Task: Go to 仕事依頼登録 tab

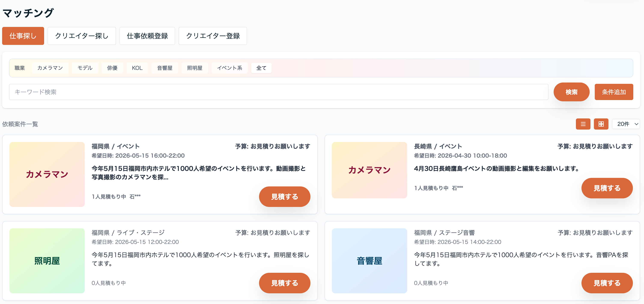Action: click(147, 36)
